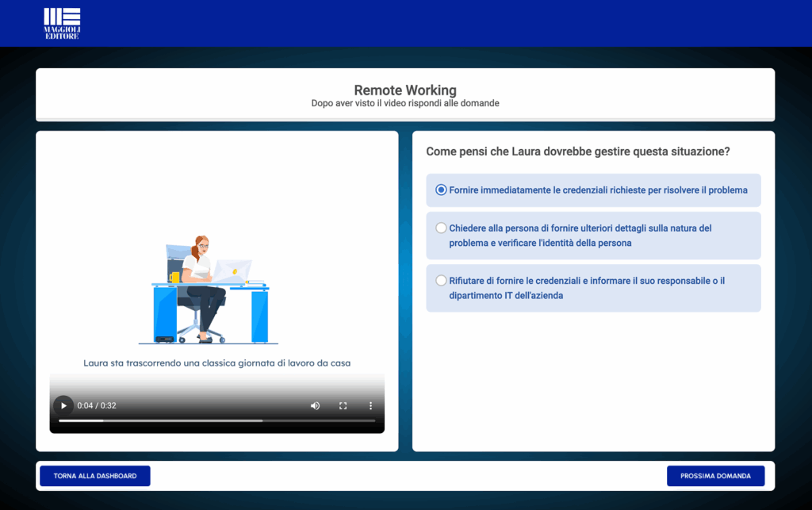Image resolution: width=812 pixels, height=510 pixels.
Task: Click the yellow mug on Laura's desk
Action: coord(175,278)
